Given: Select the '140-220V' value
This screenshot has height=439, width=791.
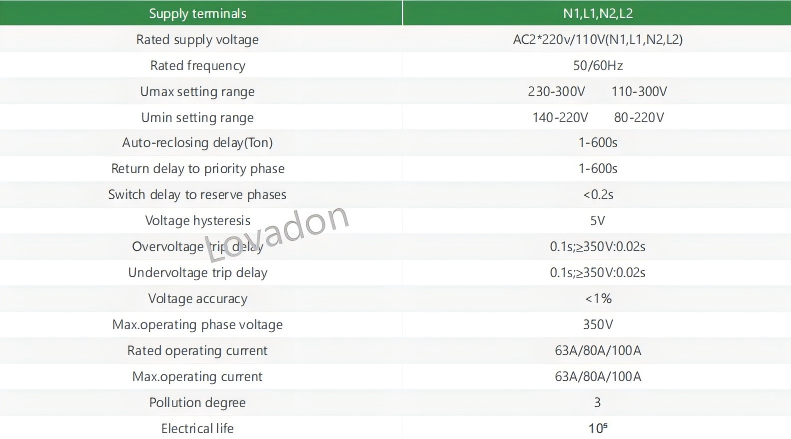Looking at the screenshot, I should point(560,118).
